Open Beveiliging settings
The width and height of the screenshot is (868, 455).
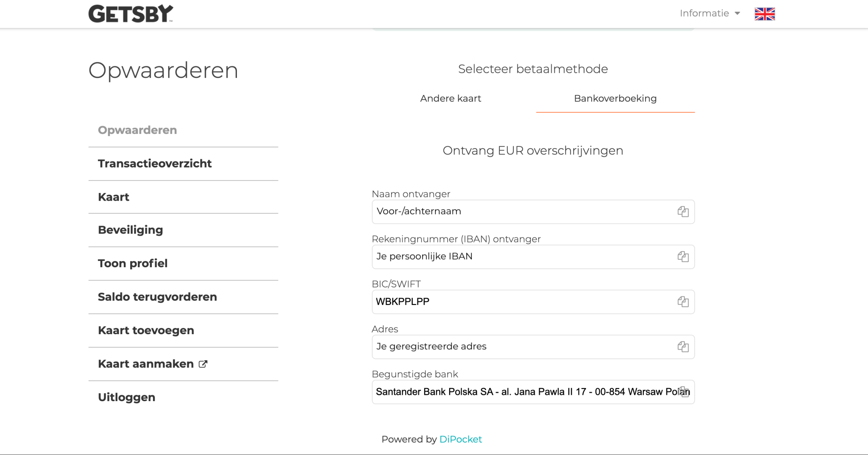(x=130, y=230)
